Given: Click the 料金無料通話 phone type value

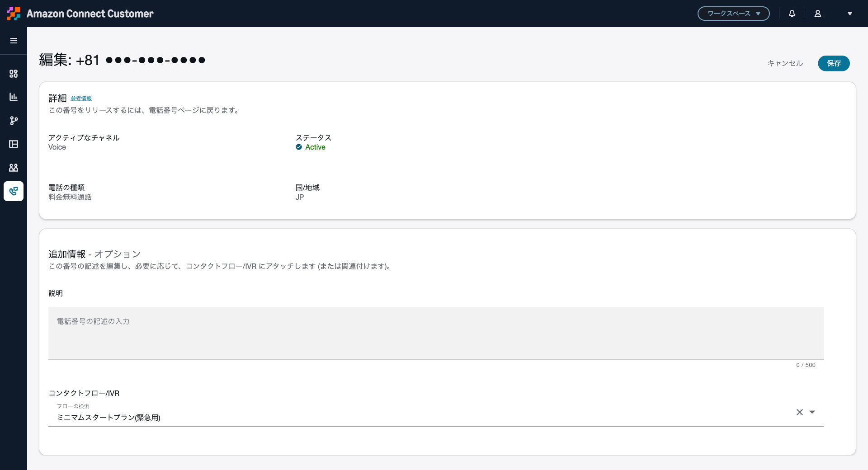Looking at the screenshot, I should pyautogui.click(x=70, y=197).
